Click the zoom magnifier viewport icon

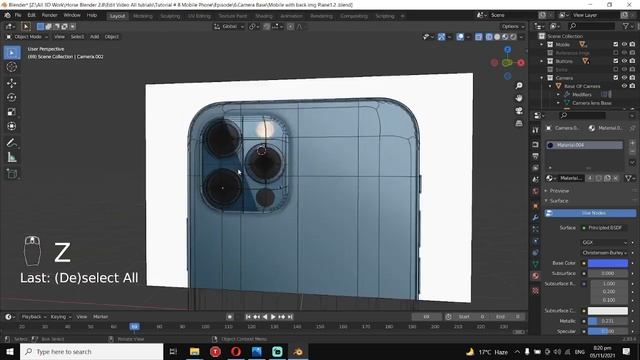point(519,86)
